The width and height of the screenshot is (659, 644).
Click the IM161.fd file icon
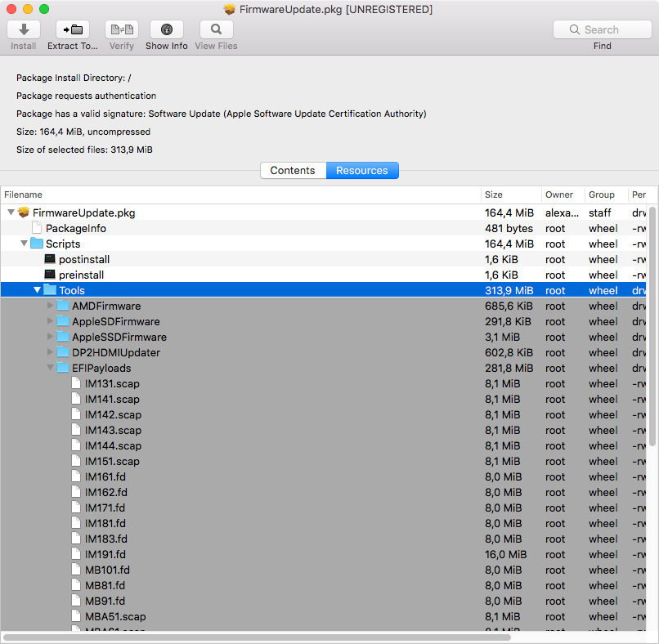point(76,476)
